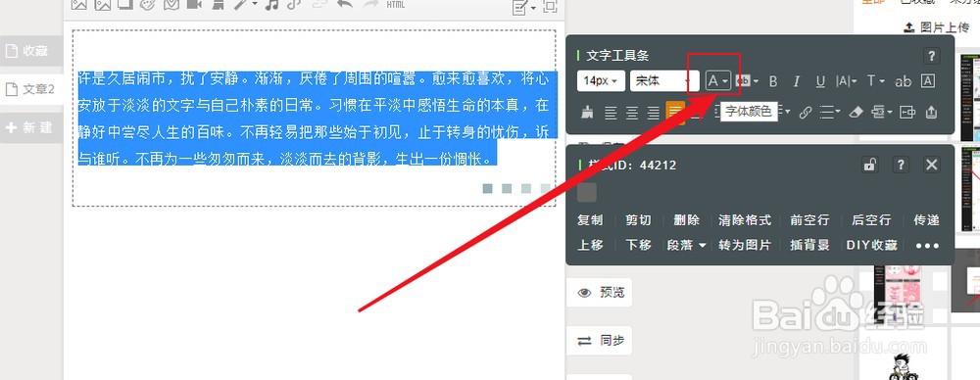Click the 'ab' text effect icon
Screen dimensions: 980x380
click(x=904, y=81)
